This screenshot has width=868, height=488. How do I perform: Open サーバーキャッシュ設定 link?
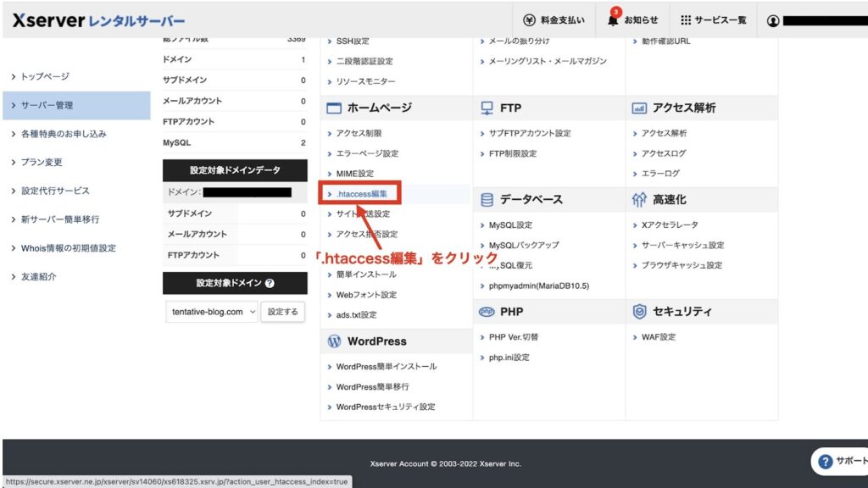point(682,245)
